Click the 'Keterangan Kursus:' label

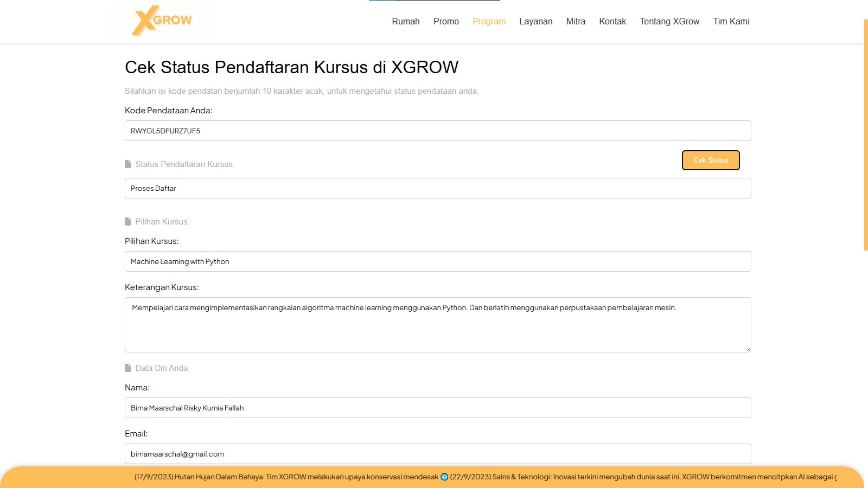(x=162, y=287)
